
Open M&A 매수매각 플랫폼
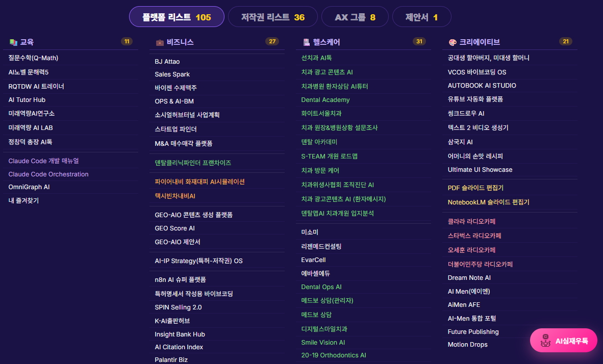click(184, 144)
